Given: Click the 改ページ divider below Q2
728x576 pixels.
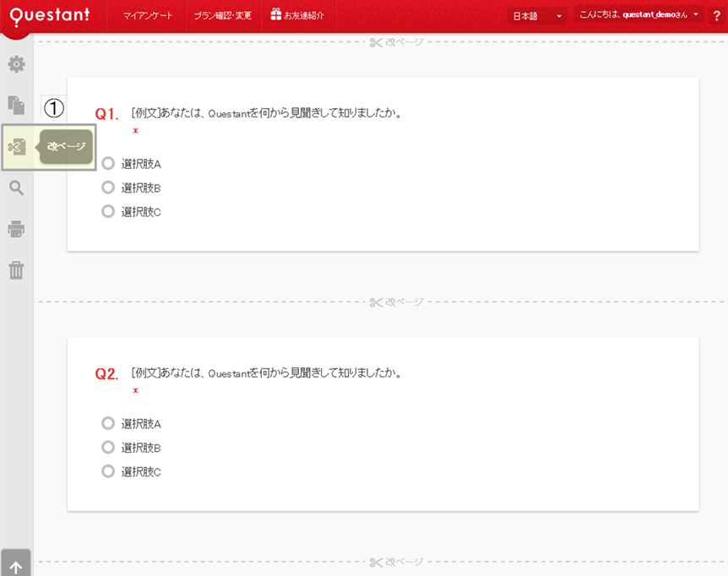Looking at the screenshot, I should click(396, 562).
